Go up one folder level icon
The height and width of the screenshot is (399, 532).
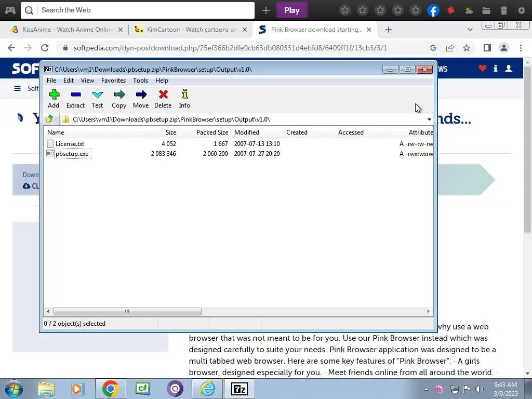click(50, 119)
